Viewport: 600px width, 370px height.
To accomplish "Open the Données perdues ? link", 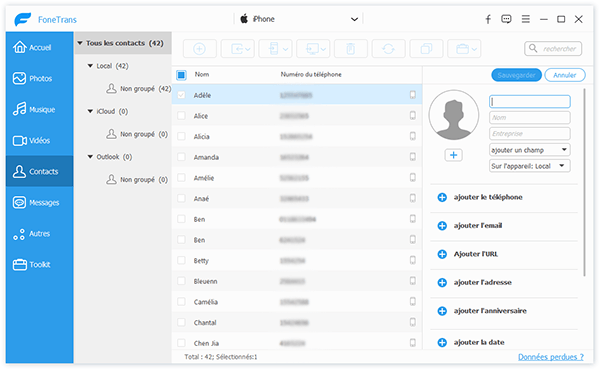I will click(551, 357).
